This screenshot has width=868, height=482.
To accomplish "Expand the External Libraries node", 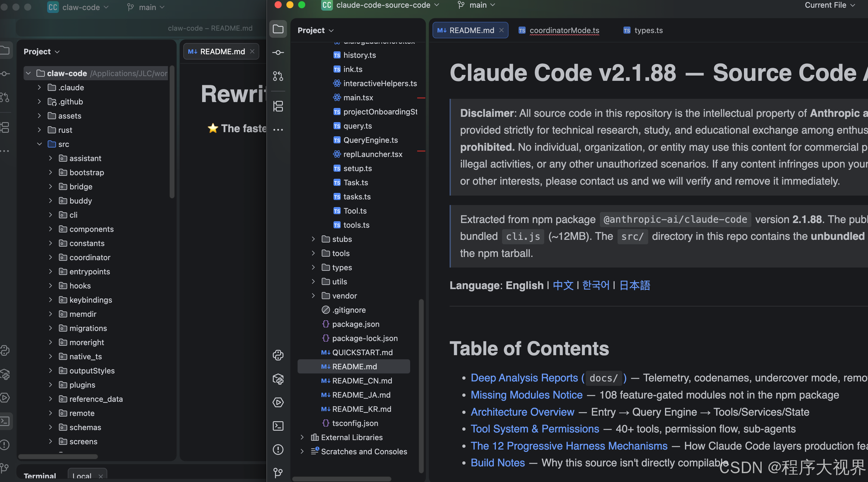I will point(302,437).
